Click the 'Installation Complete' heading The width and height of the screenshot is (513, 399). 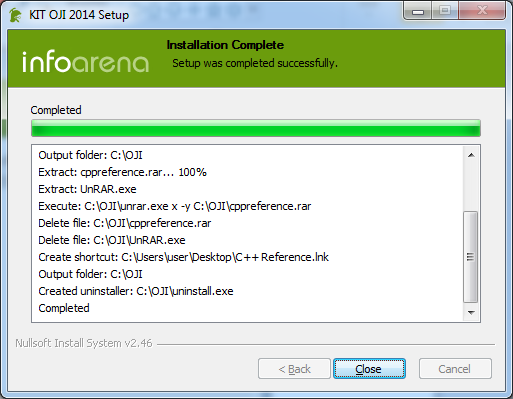tap(225, 45)
